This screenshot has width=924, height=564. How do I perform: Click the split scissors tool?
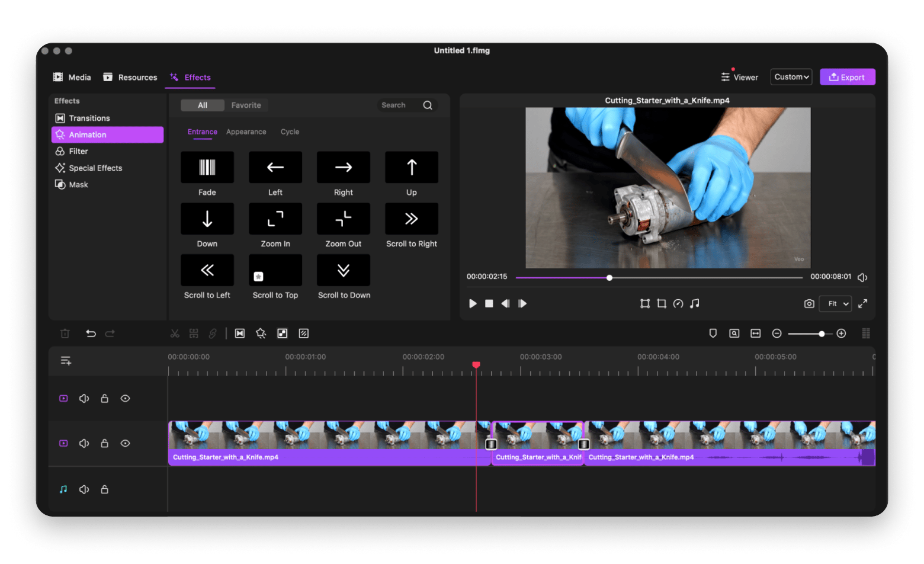click(175, 334)
